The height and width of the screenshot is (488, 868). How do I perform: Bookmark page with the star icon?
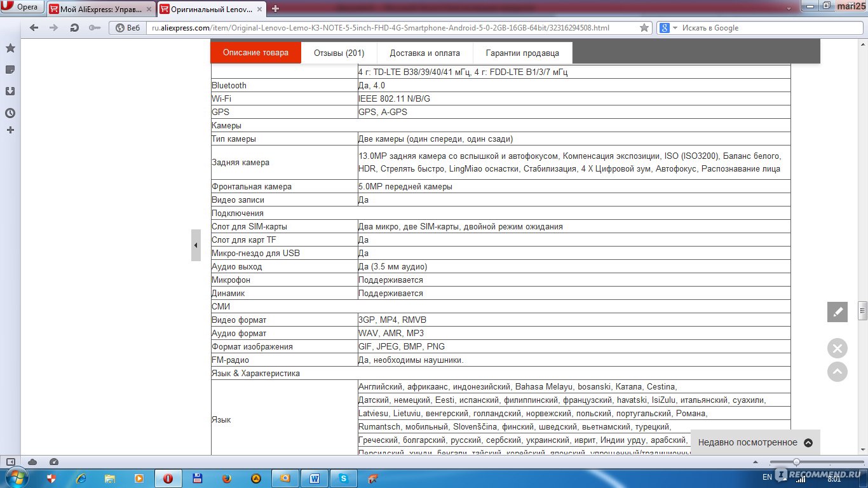pos(644,28)
